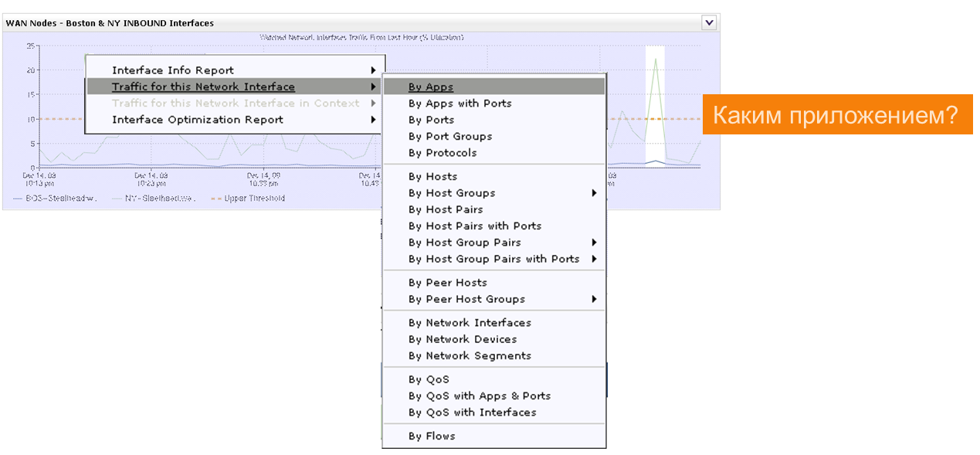Select the By Ports entry
980x455 pixels.
(x=431, y=120)
